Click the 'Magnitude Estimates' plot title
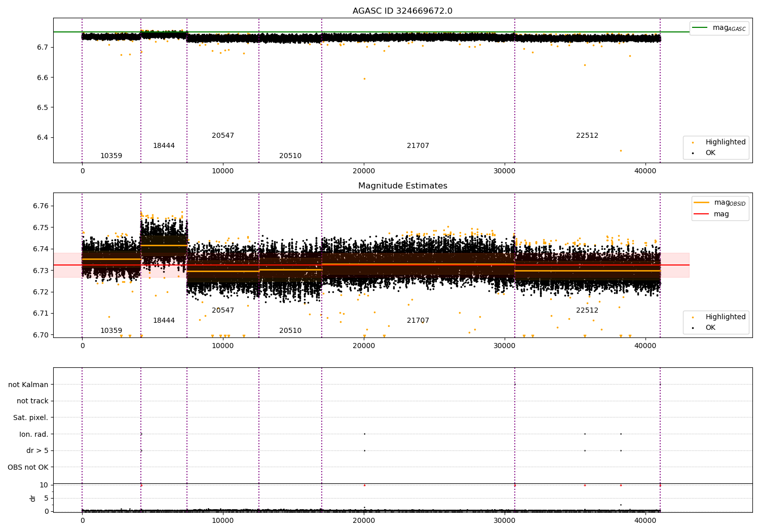The height and width of the screenshot is (532, 760). [x=402, y=186]
